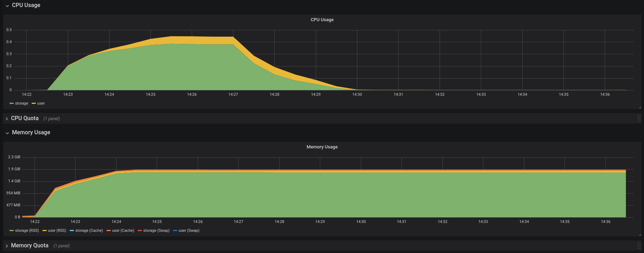Click the Memory Quota row title
The image size is (644, 253).
point(30,246)
